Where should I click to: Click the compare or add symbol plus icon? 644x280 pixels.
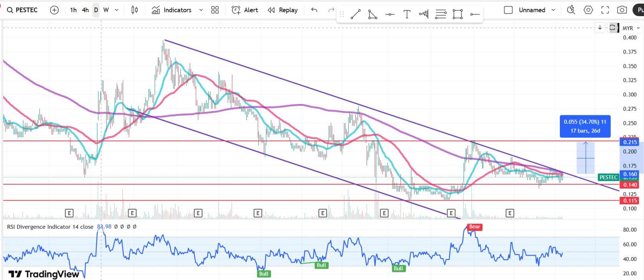point(54,10)
